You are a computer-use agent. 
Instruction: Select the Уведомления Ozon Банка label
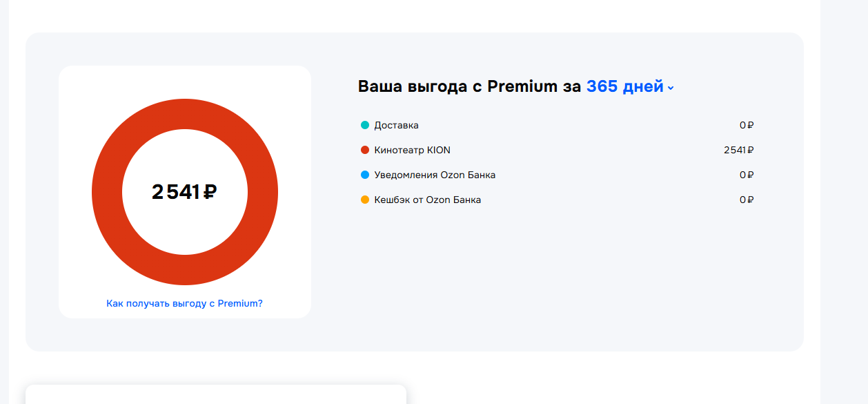[x=435, y=175]
